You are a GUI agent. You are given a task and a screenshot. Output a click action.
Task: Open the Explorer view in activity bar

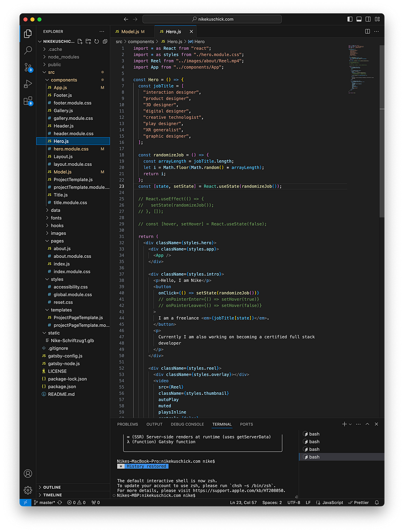(x=28, y=33)
